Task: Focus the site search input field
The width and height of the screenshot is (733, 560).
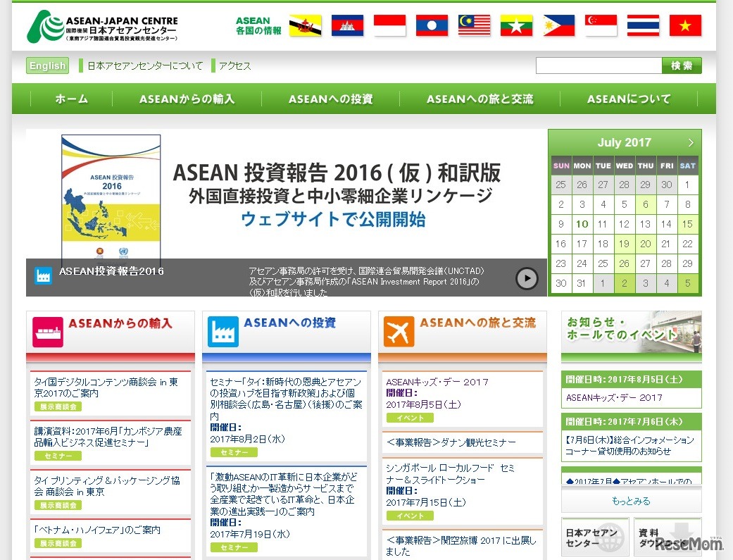Action: [599, 66]
